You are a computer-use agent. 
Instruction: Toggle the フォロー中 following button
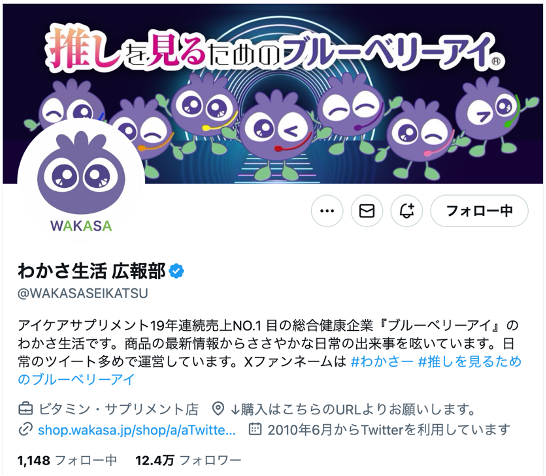pos(479,211)
